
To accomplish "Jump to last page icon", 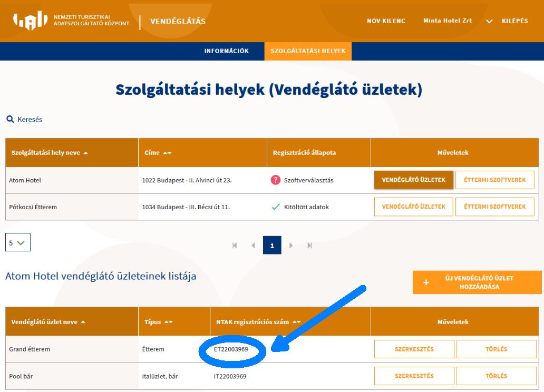I will (x=310, y=246).
